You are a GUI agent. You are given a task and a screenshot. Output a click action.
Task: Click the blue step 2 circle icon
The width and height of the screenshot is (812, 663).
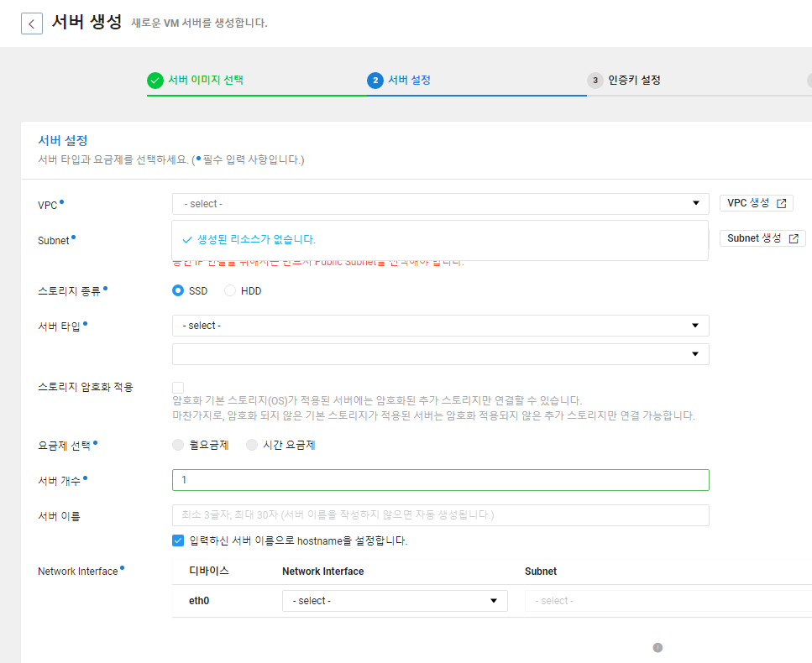(x=375, y=81)
